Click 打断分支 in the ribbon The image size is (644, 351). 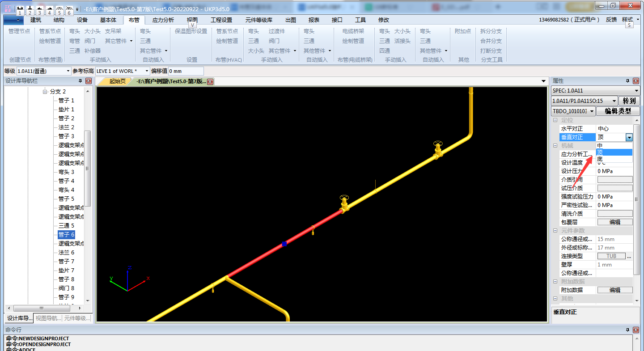pos(491,51)
